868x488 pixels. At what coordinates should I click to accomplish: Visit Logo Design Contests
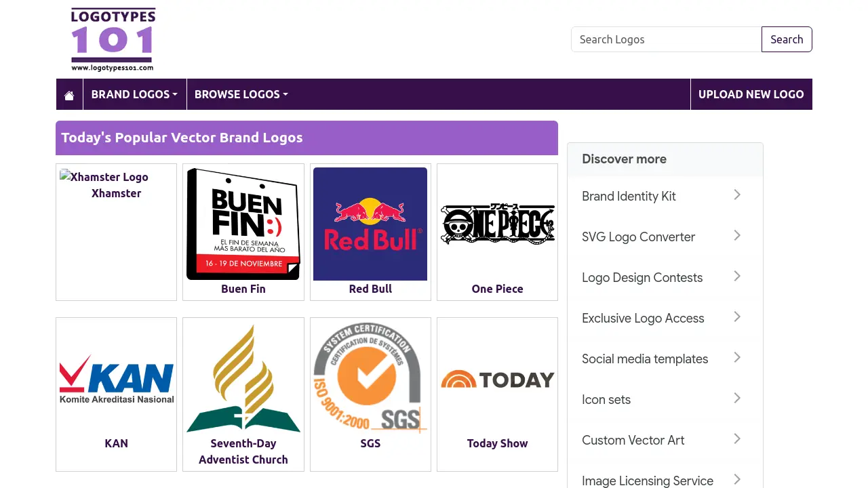[x=642, y=277]
